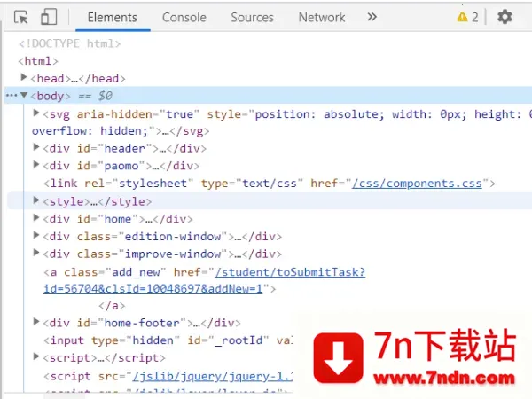Expand the div id paomo node
The image size is (532, 399).
click(36, 165)
